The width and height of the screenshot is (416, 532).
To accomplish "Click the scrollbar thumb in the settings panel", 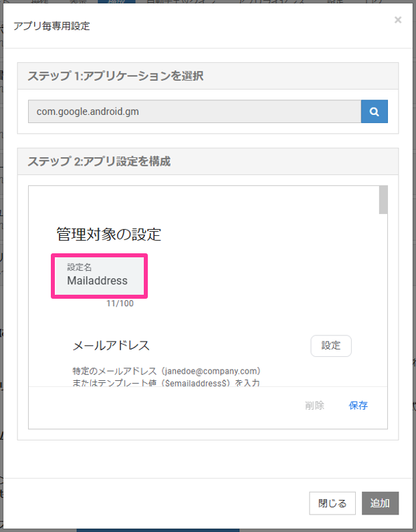I will 383,200.
